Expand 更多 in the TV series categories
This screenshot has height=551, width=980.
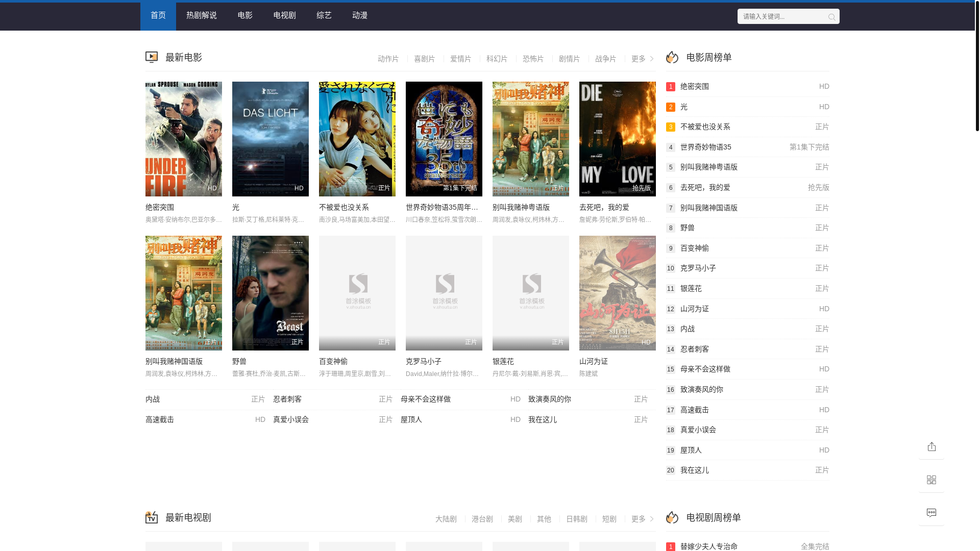tap(643, 519)
